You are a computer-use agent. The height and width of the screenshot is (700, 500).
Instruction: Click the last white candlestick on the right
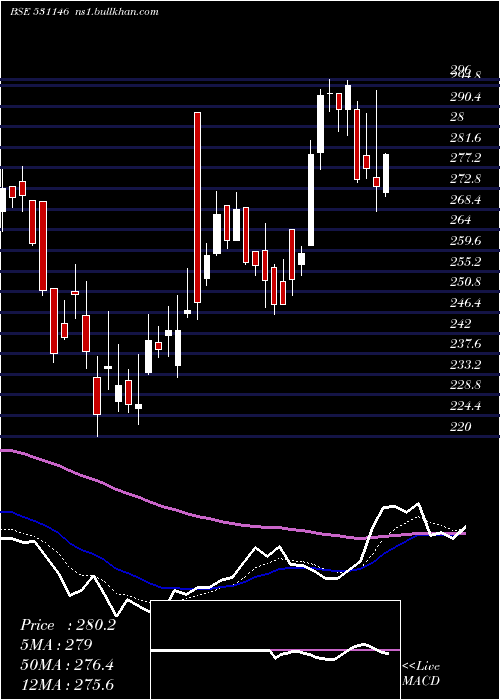coord(386,174)
